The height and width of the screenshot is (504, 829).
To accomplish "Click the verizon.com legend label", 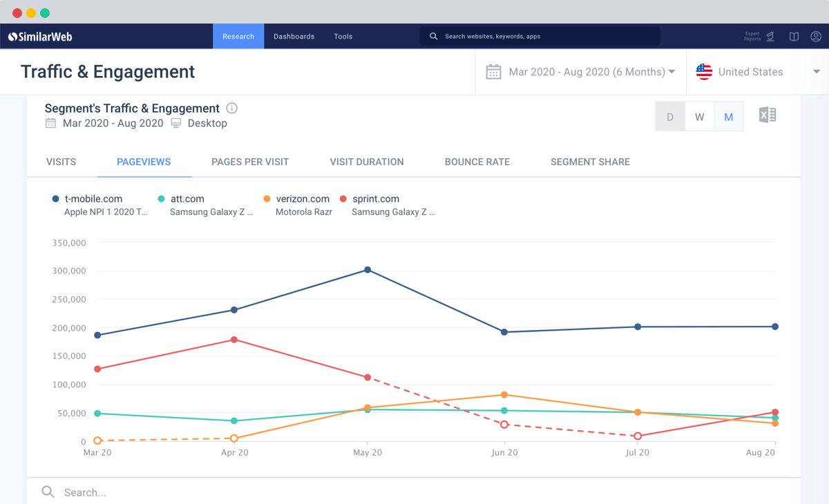I will tap(303, 199).
